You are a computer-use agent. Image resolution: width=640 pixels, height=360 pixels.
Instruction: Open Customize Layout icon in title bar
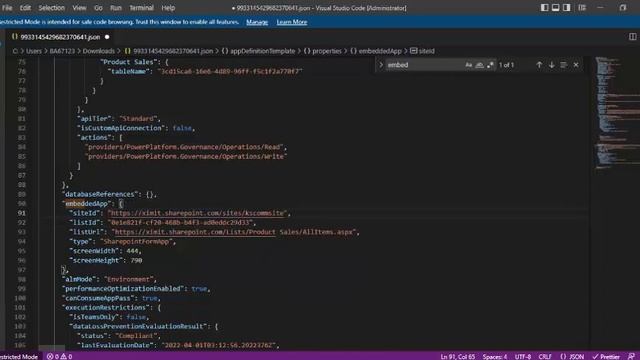(x=582, y=7)
